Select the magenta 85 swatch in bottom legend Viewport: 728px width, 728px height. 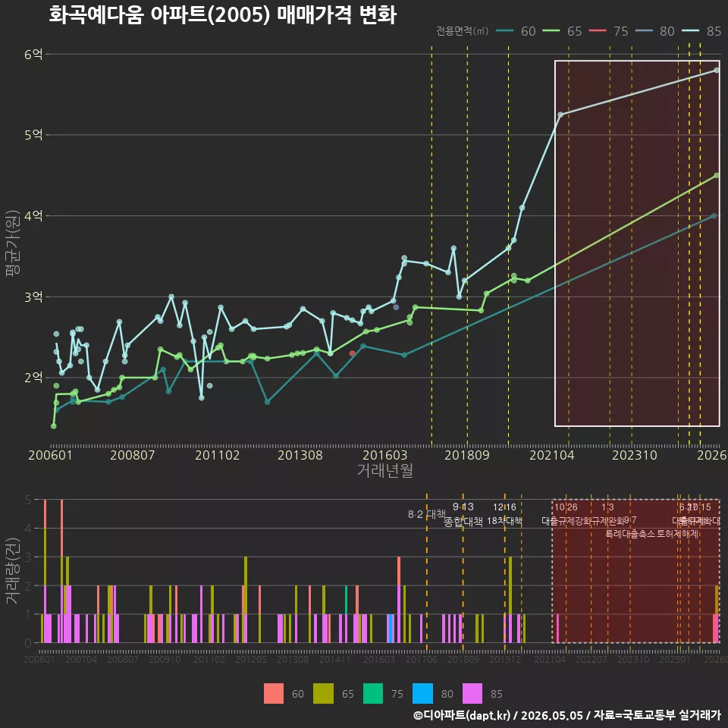point(472,694)
